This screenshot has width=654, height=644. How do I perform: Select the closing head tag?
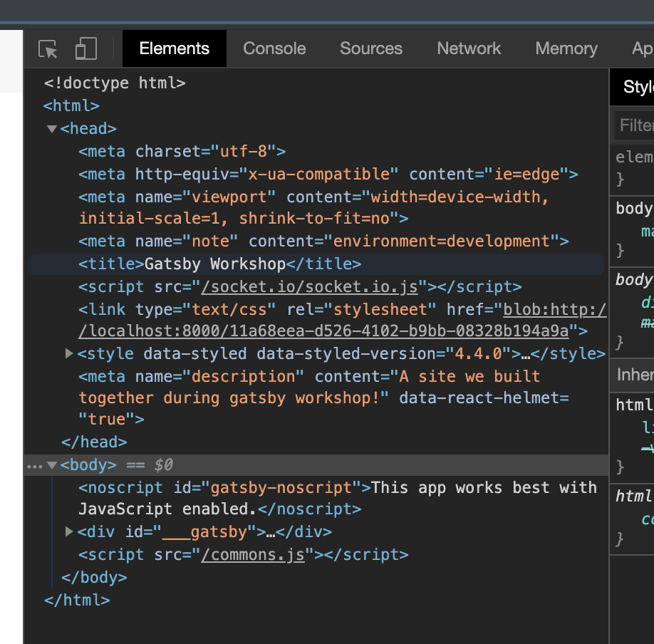tap(94, 442)
